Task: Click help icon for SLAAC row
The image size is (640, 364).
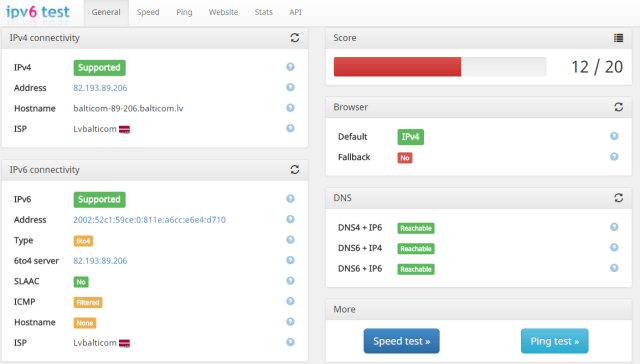Action: [290, 281]
